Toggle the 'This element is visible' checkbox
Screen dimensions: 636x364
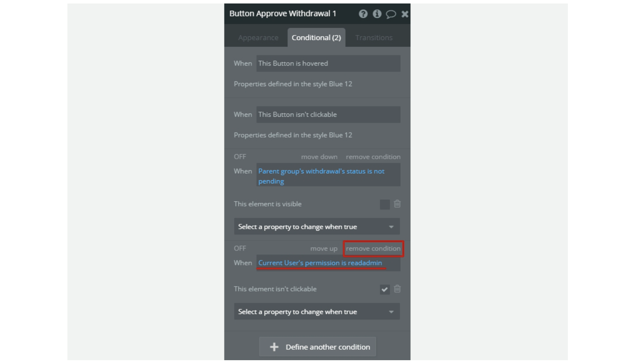(384, 204)
